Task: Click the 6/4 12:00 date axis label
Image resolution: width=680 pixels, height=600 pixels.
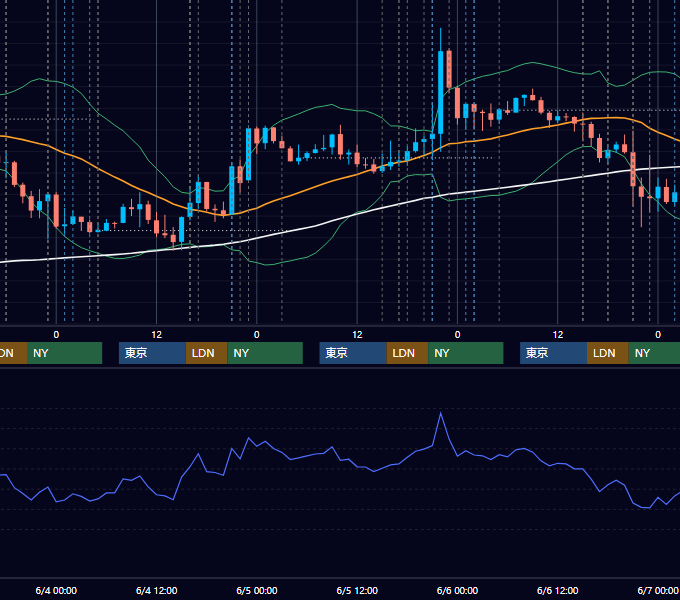Action: click(x=157, y=590)
